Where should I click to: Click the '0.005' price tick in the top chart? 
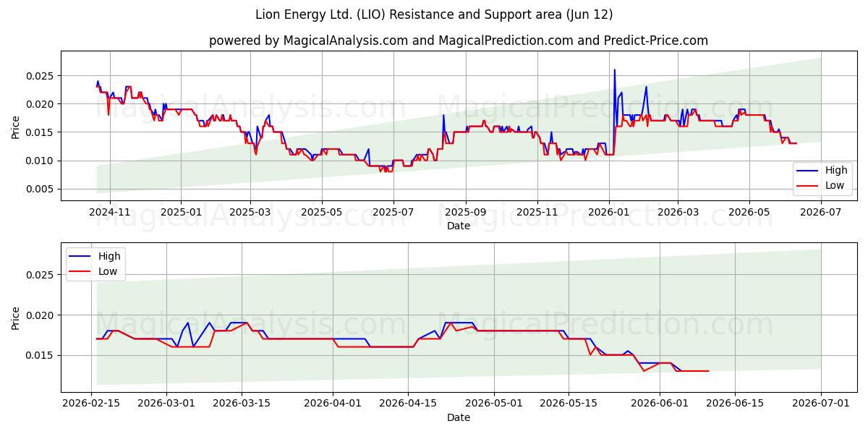tap(41, 189)
